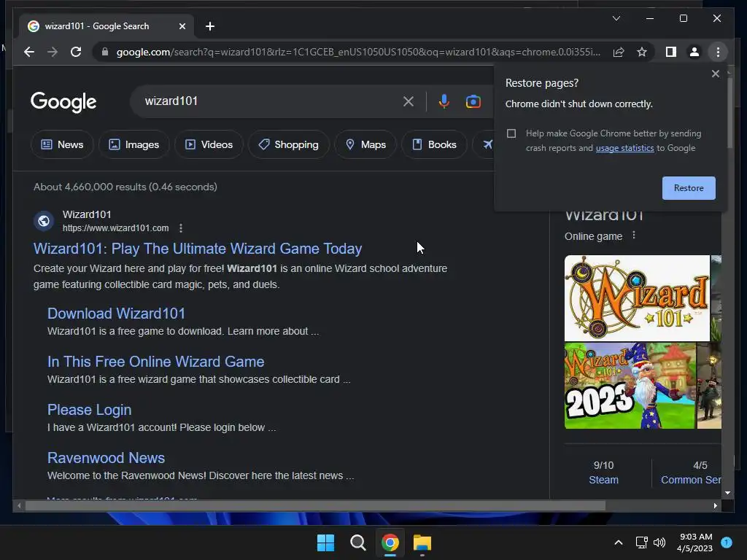Viewport: 747px width, 560px height.
Task: Open Wizard101: Play The Ultimate Wizard Game result
Action: point(198,249)
